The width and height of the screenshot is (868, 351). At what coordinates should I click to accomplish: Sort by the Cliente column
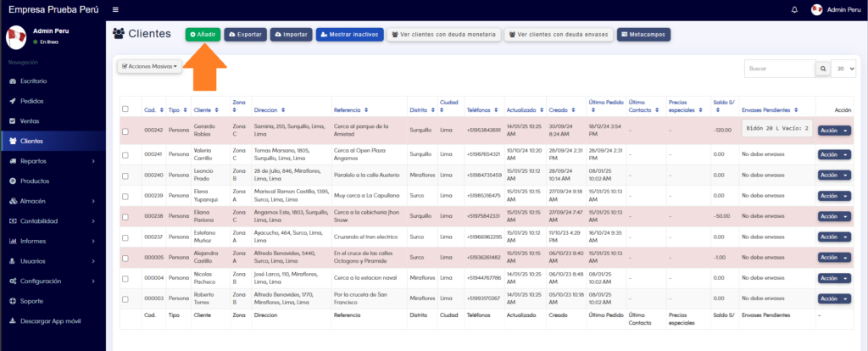pos(206,110)
